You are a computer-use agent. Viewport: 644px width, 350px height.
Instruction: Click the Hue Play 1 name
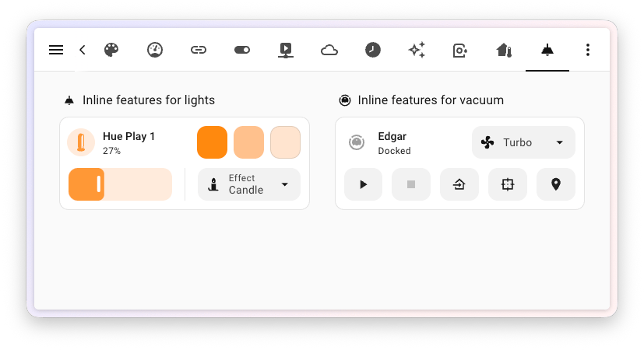click(128, 136)
